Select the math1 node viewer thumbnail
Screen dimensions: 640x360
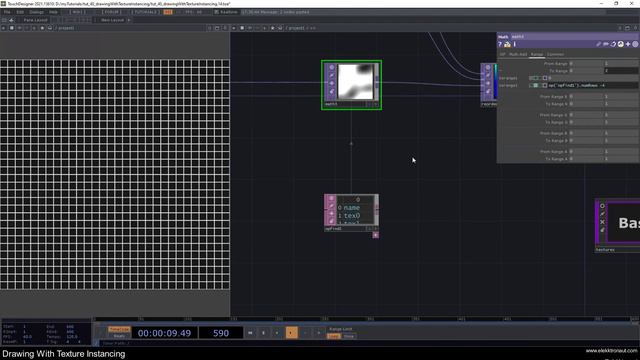point(356,82)
